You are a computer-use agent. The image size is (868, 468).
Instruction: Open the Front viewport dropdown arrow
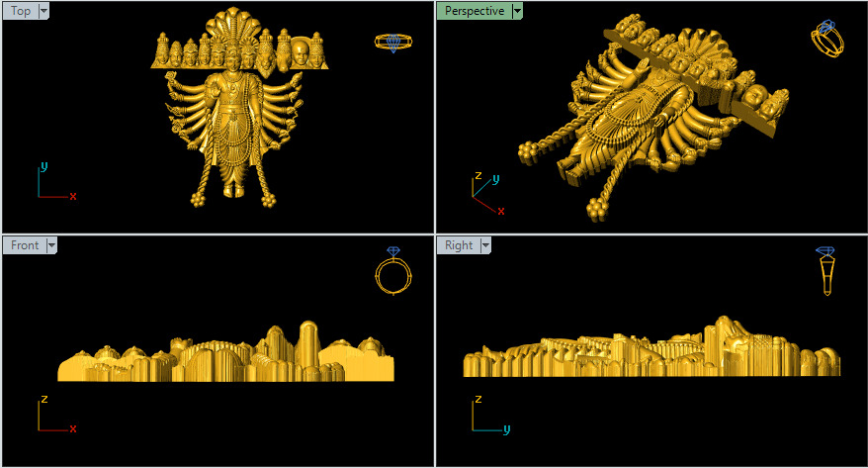pos(51,245)
